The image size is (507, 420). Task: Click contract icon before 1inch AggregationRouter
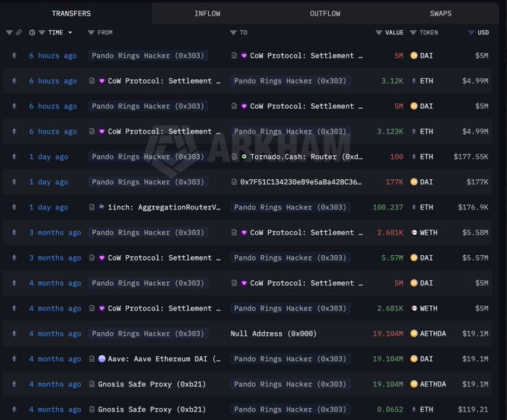(92, 207)
